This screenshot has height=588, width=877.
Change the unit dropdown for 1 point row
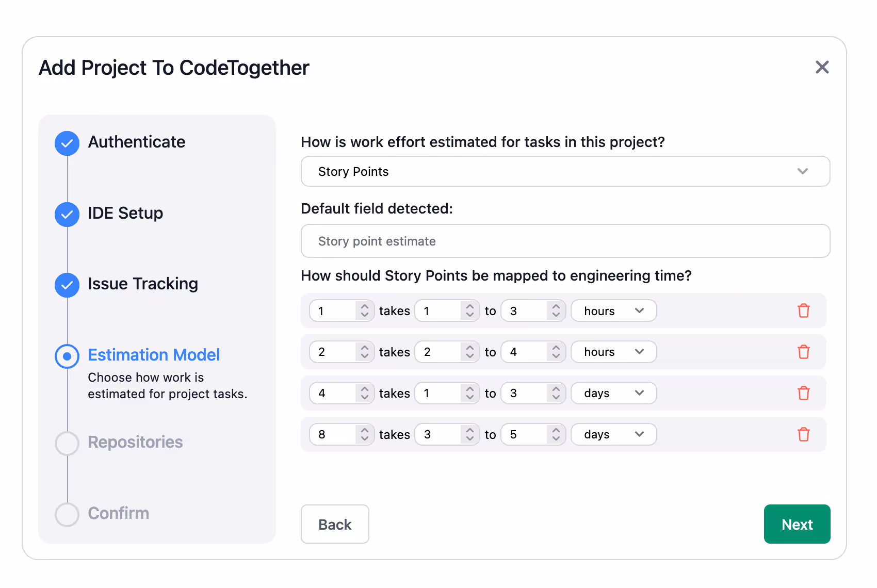[x=613, y=311]
